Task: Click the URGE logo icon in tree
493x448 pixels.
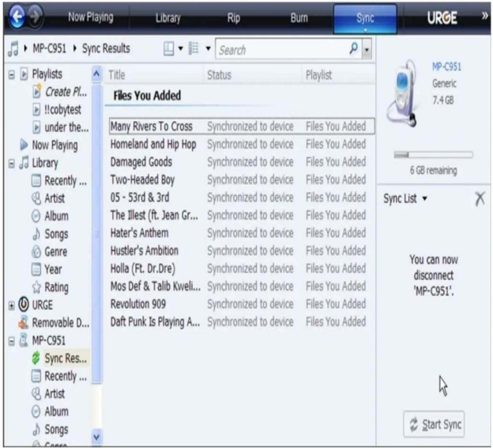Action: 24,305
